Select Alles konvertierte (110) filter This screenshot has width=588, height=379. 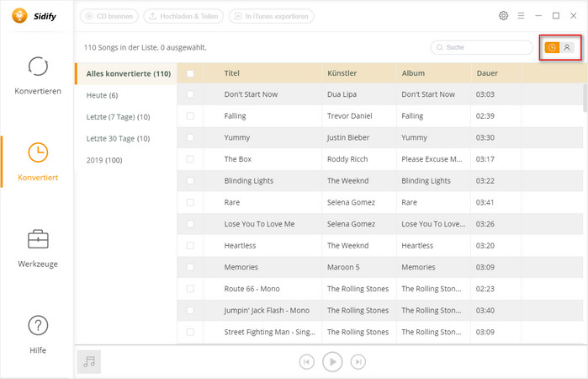126,73
